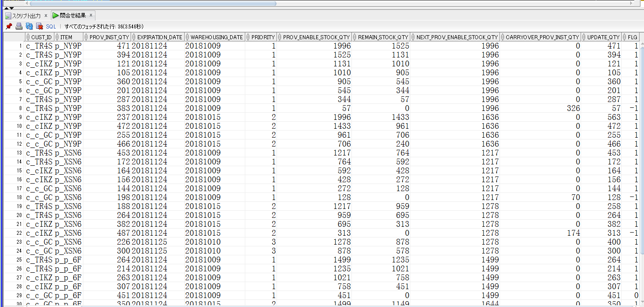Open sort options on REMAIN_STOCK_QTY column
This screenshot has height=307, width=644.
point(354,37)
